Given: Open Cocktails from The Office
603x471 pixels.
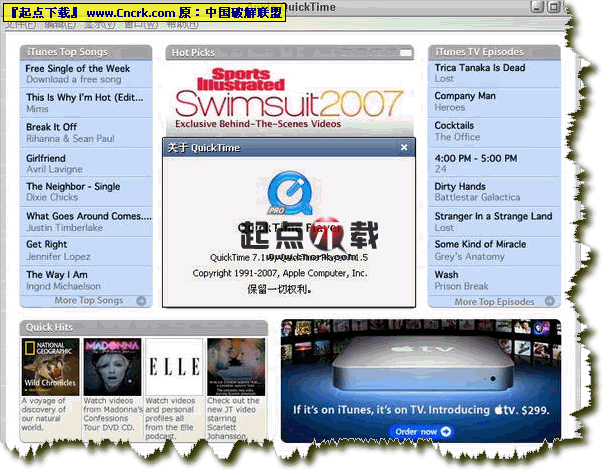Looking at the screenshot, I should point(494,132).
